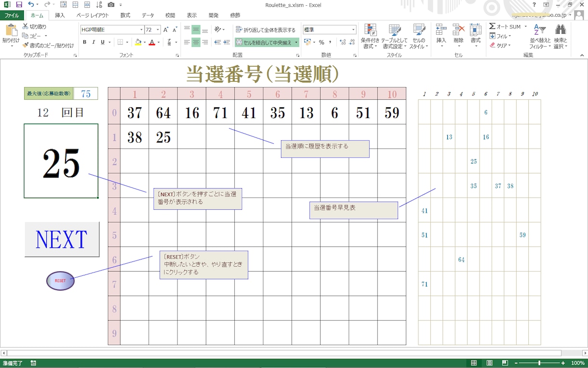The image size is (588, 368).
Task: Decrease font size with the smaller A icon
Action: point(174,30)
